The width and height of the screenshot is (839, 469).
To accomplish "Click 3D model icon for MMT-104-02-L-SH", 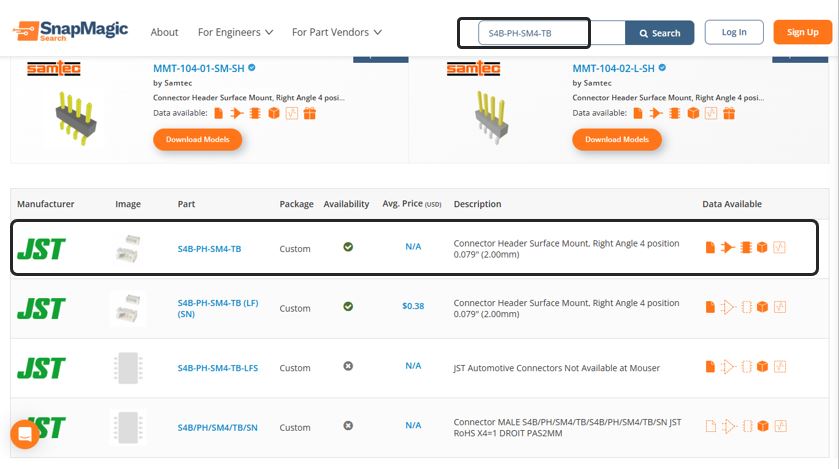I will (693, 113).
